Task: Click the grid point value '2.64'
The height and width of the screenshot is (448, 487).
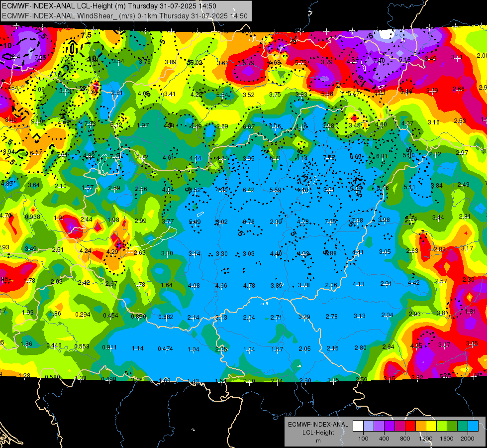Action: tap(388, 346)
